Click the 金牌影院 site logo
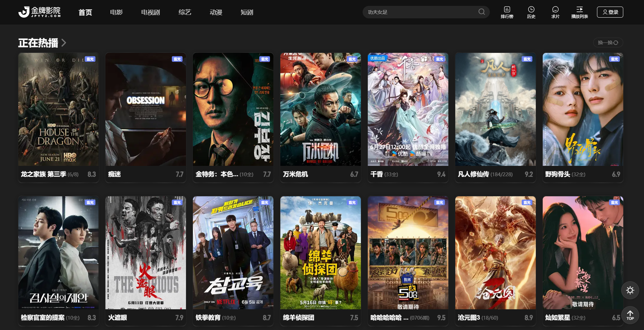Image resolution: width=644 pixels, height=330 pixels. point(40,12)
